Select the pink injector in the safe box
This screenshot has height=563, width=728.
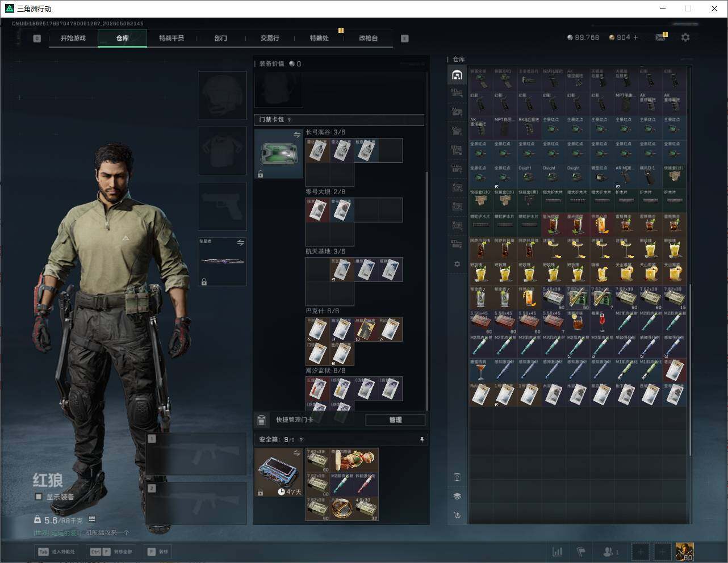click(x=366, y=485)
